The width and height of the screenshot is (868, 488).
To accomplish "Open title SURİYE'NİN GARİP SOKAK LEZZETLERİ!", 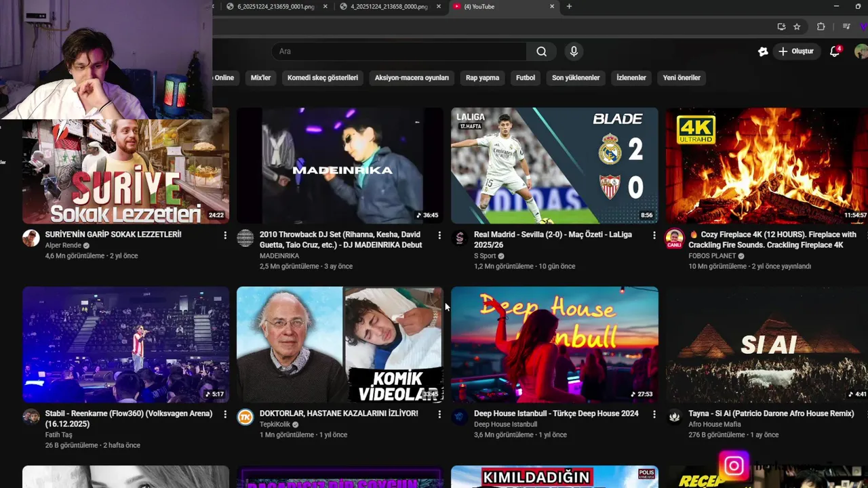I will tap(113, 235).
